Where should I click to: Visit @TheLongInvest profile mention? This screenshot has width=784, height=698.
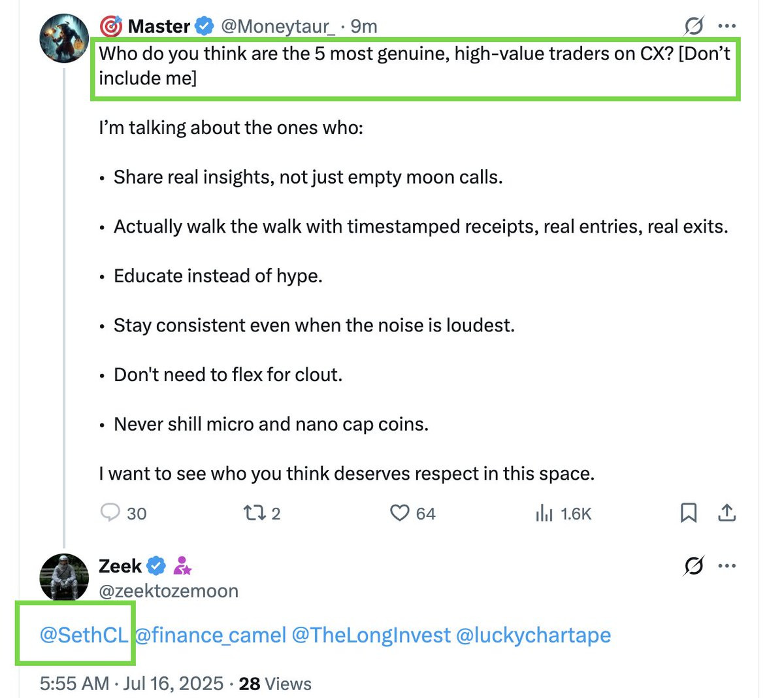371,635
